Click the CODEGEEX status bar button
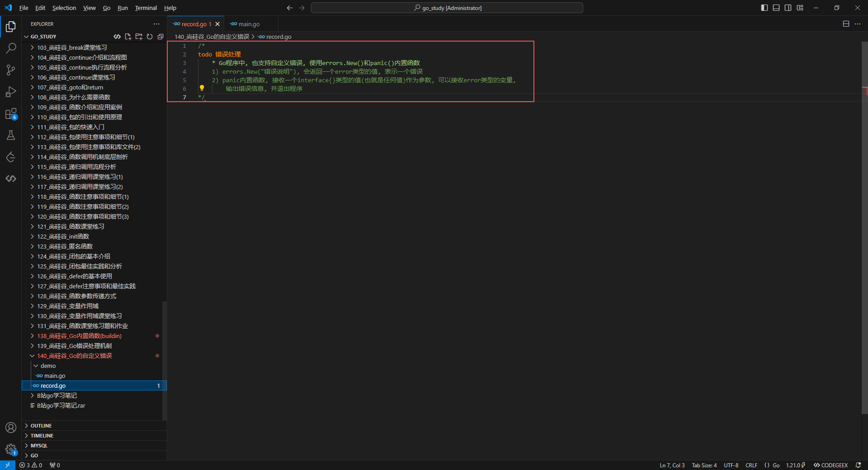The image size is (868, 470). click(x=830, y=465)
